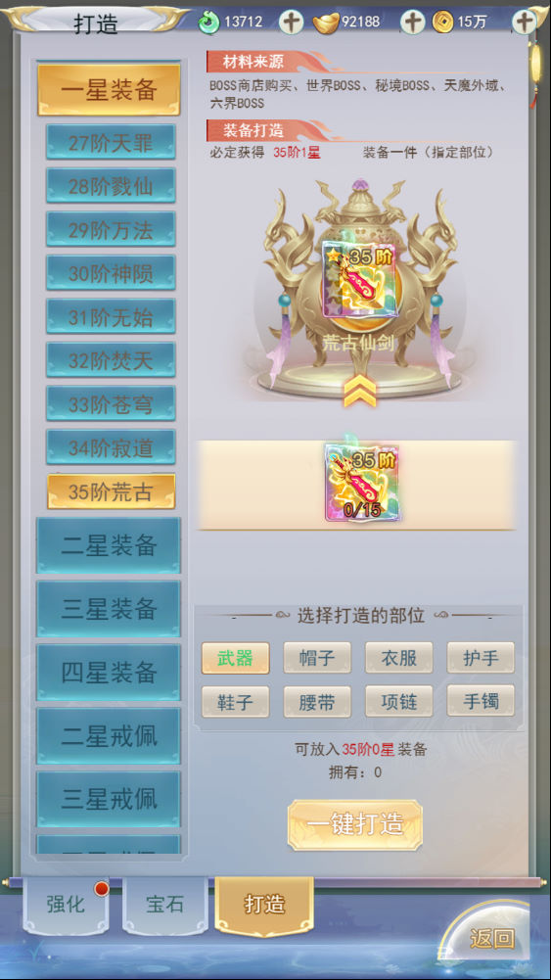
Task: Switch to the 宝石 tab
Action: click(x=165, y=905)
